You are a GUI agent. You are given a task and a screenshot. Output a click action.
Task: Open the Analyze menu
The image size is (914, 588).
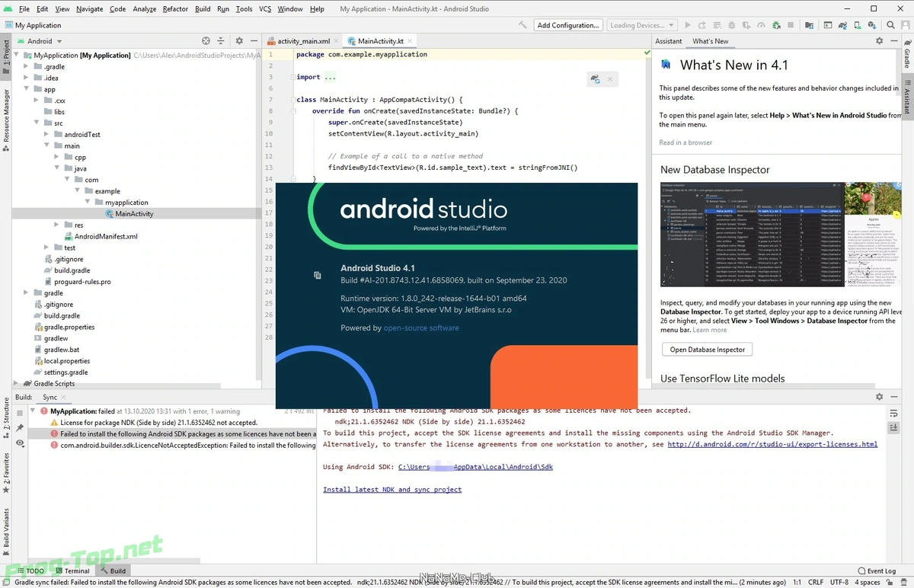tap(144, 9)
